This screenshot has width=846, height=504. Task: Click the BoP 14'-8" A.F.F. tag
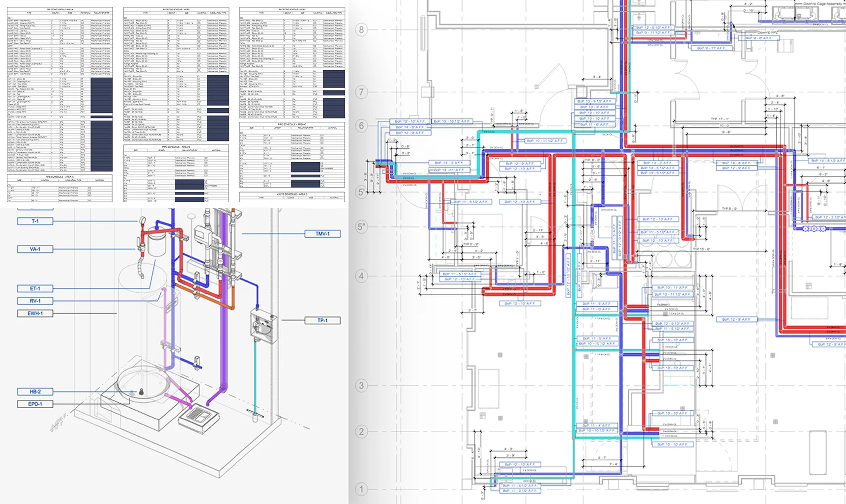coord(736,163)
